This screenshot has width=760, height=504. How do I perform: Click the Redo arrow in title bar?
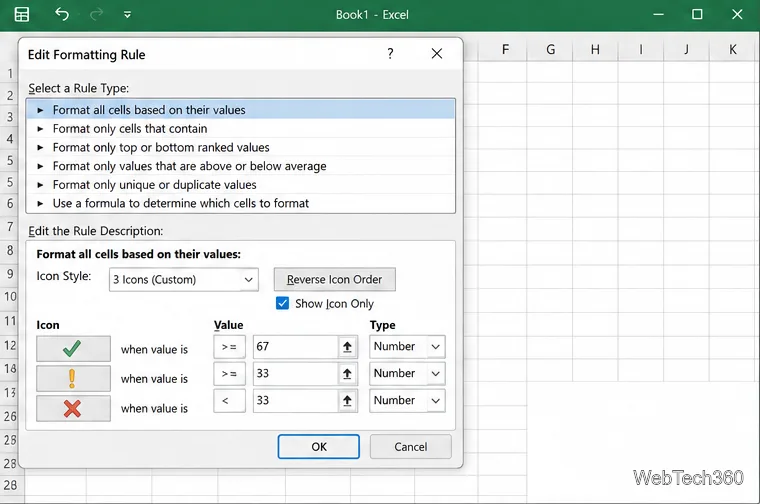96,14
